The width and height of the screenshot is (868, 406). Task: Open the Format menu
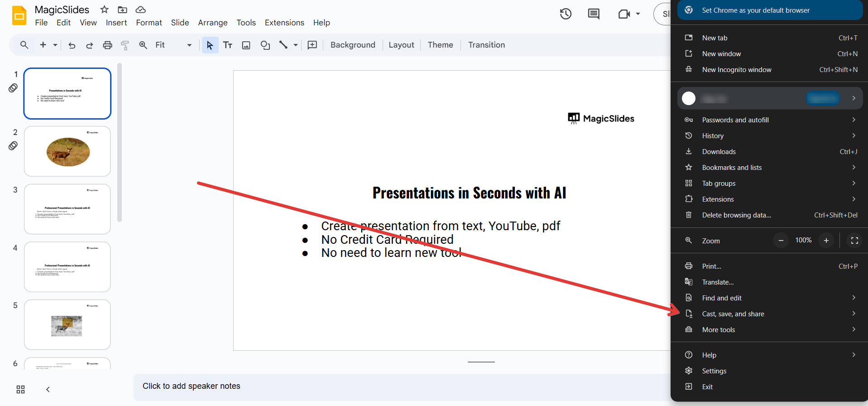coord(149,23)
